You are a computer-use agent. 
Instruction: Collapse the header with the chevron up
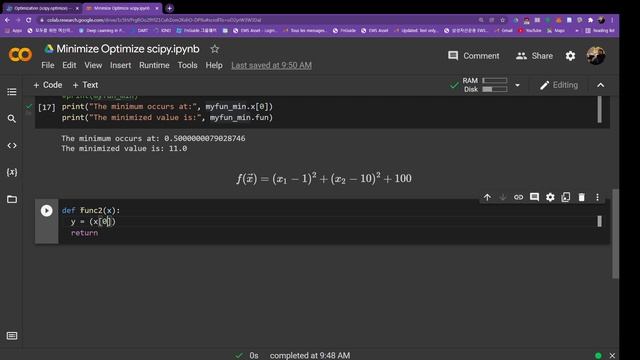pos(600,85)
